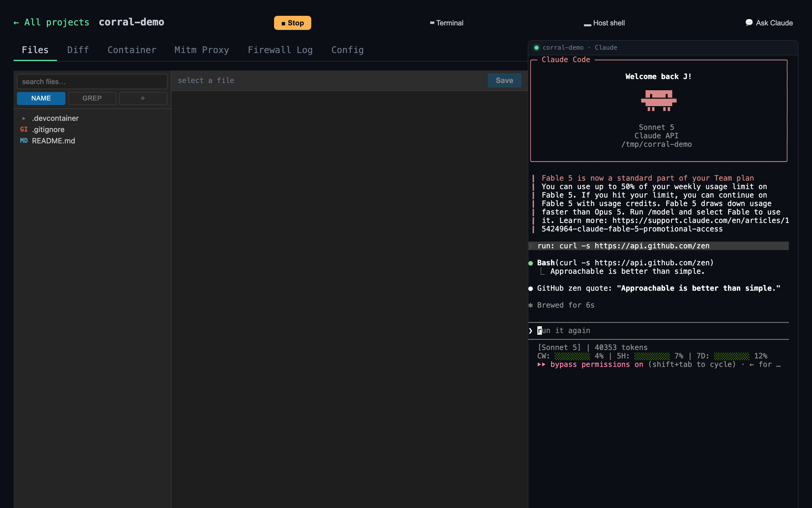Click the MD file type icon
This screenshot has width=812, height=508.
click(24, 141)
